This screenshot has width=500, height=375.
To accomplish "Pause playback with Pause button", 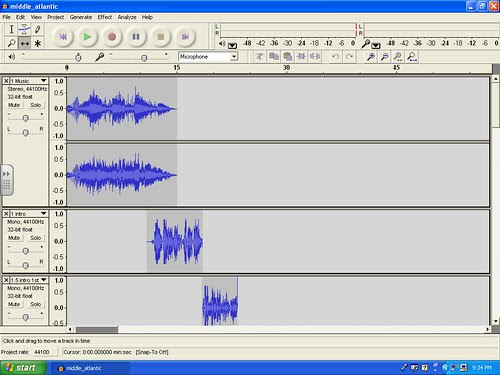I will tap(136, 37).
